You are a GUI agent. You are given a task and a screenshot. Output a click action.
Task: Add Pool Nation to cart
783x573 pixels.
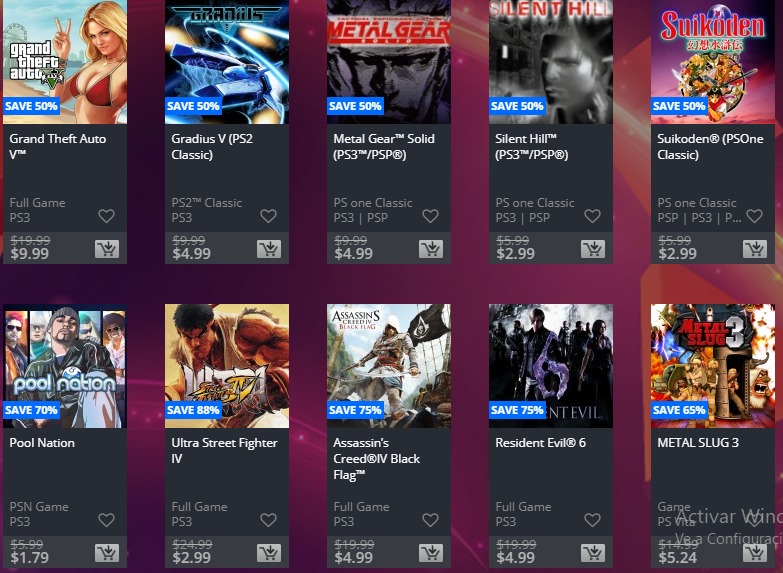click(x=107, y=553)
